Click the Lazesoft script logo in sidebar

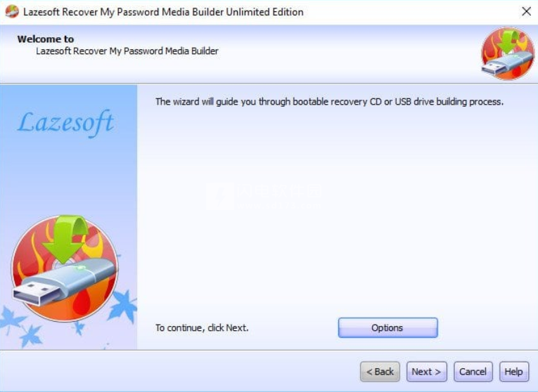tap(65, 123)
